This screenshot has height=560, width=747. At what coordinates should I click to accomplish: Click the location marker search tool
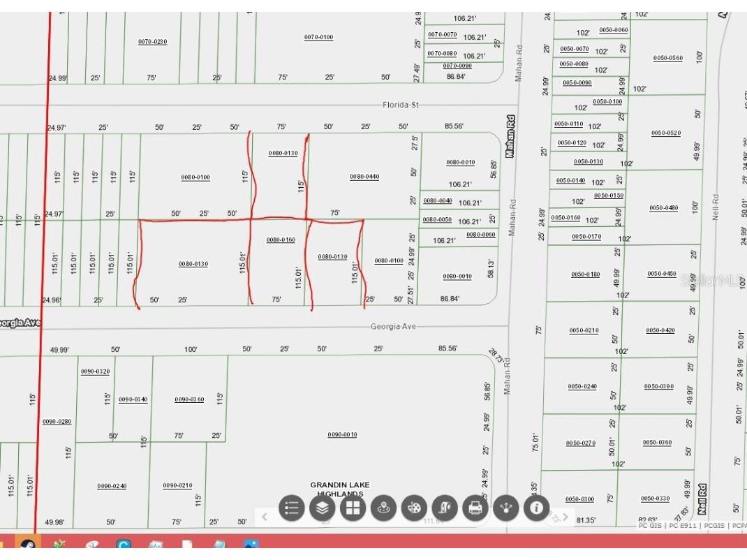pyautogui.click(x=383, y=508)
